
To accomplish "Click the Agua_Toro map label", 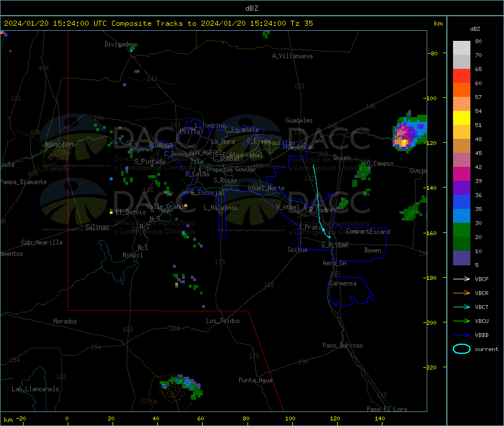I will (x=60, y=144).
